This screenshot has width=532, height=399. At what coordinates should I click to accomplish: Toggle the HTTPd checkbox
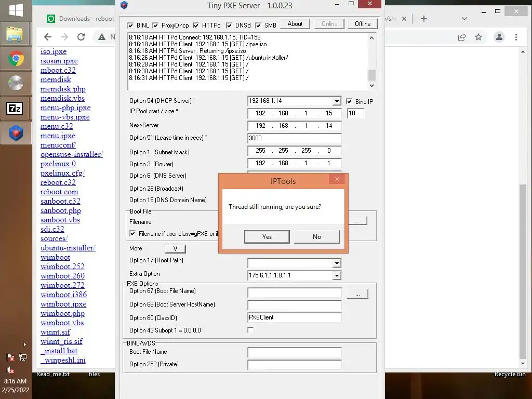tap(196, 25)
